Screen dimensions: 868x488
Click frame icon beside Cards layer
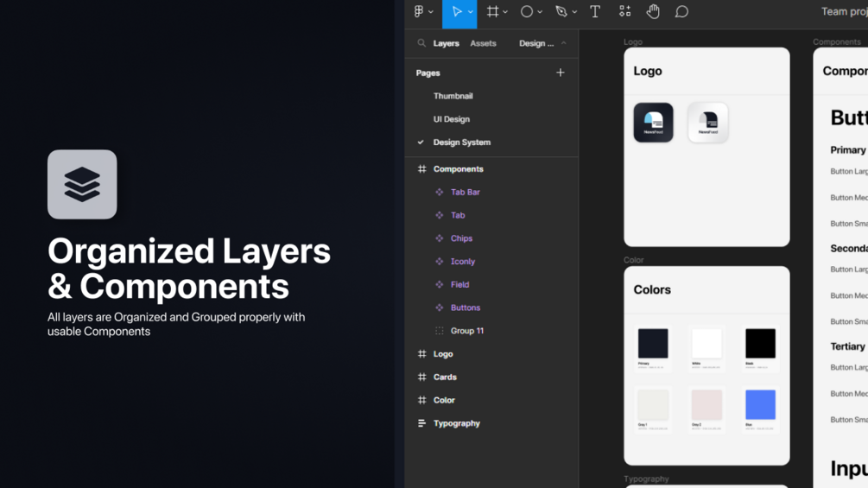(x=421, y=377)
